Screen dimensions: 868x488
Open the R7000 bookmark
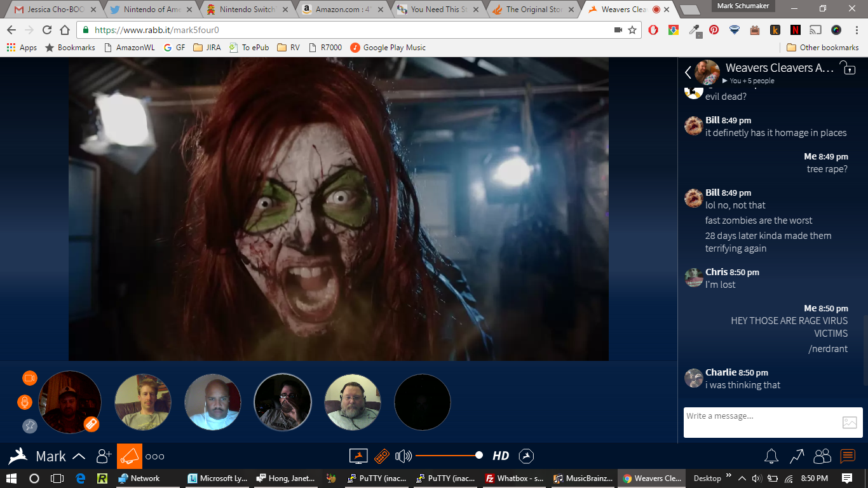coord(325,48)
